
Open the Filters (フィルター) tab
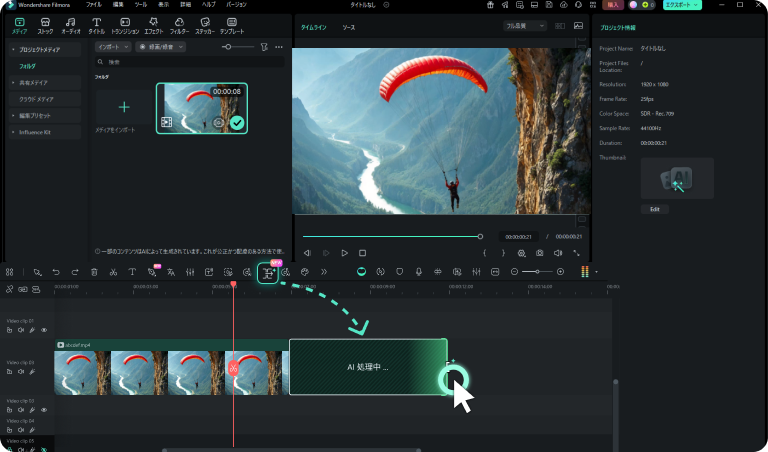pyautogui.click(x=179, y=25)
